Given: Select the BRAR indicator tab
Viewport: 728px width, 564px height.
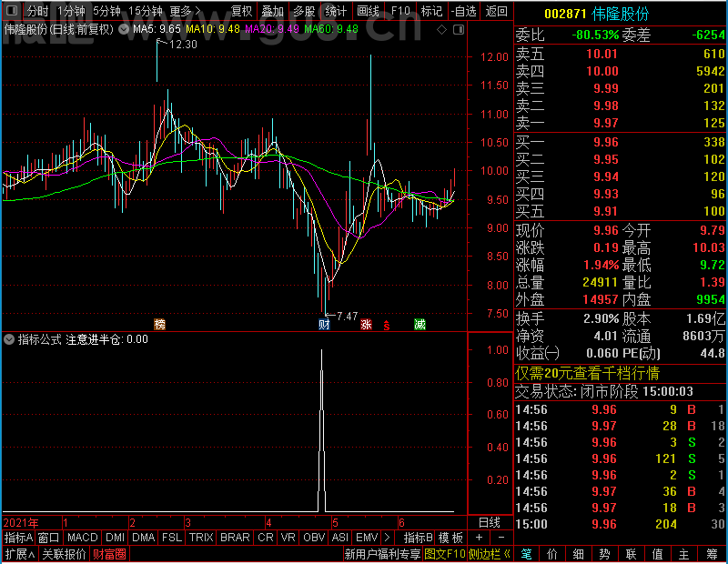Looking at the screenshot, I should [235, 538].
